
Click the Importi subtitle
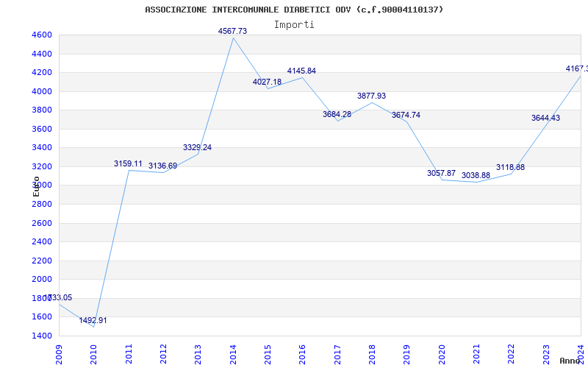tap(294, 25)
